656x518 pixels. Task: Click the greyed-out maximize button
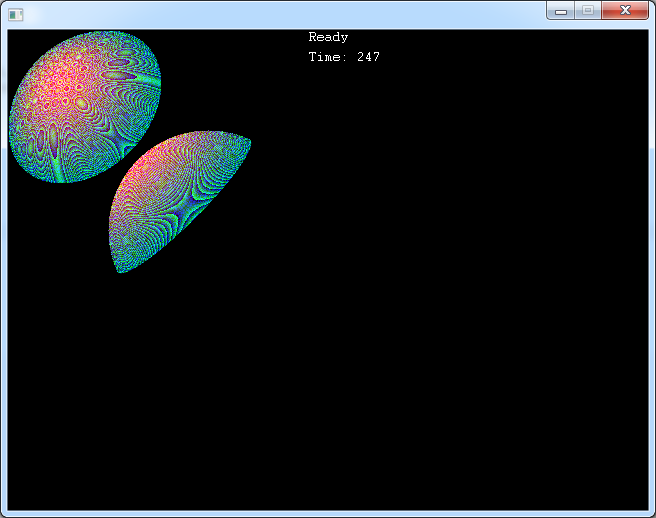588,10
